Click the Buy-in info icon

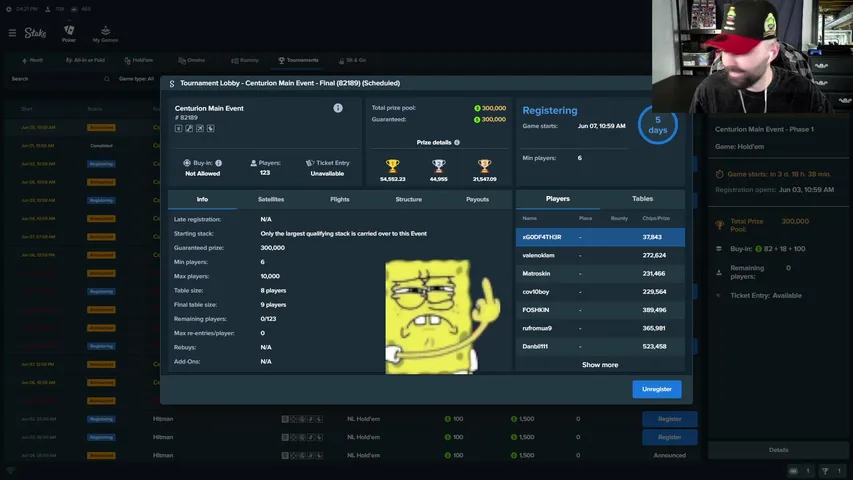(219, 163)
